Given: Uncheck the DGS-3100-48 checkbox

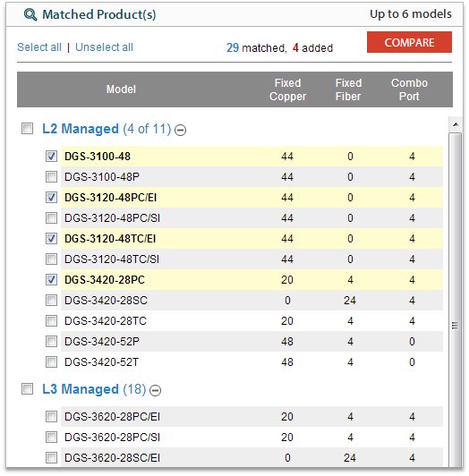Looking at the screenshot, I should click(x=51, y=157).
